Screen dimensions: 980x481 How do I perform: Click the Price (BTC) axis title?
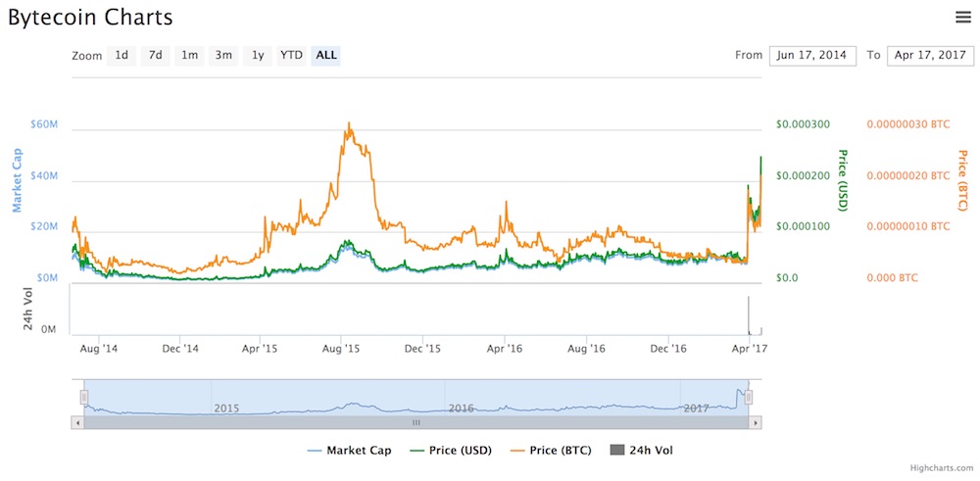point(962,180)
